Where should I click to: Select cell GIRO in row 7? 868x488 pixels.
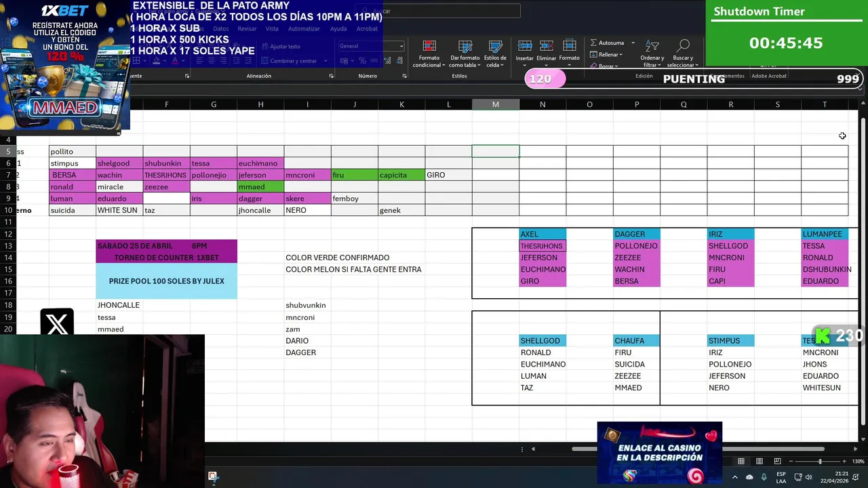448,175
